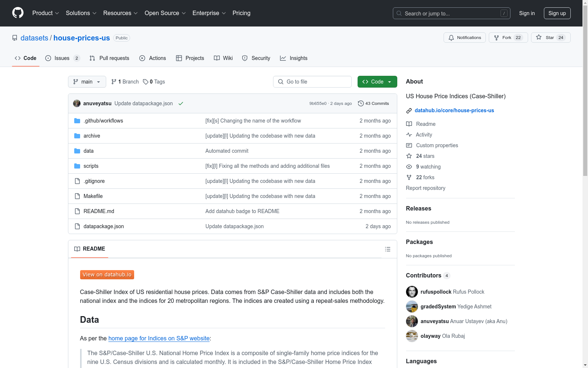The height and width of the screenshot is (368, 588).
Task: Expand the Solutions menu
Action: coord(81,13)
